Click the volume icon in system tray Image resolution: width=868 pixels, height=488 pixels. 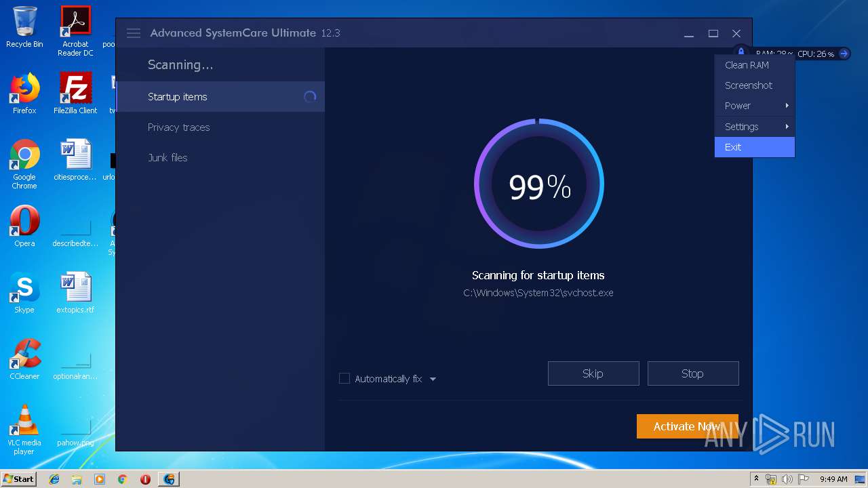787,479
